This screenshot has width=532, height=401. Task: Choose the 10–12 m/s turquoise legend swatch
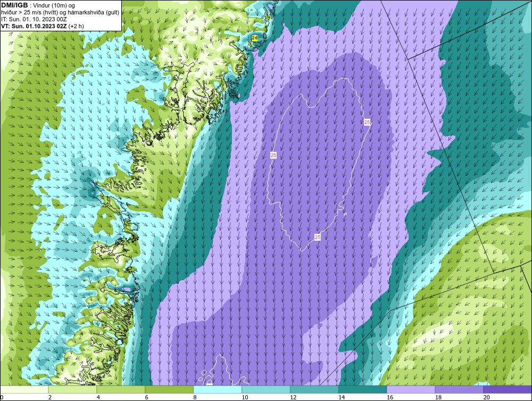click(x=266, y=389)
